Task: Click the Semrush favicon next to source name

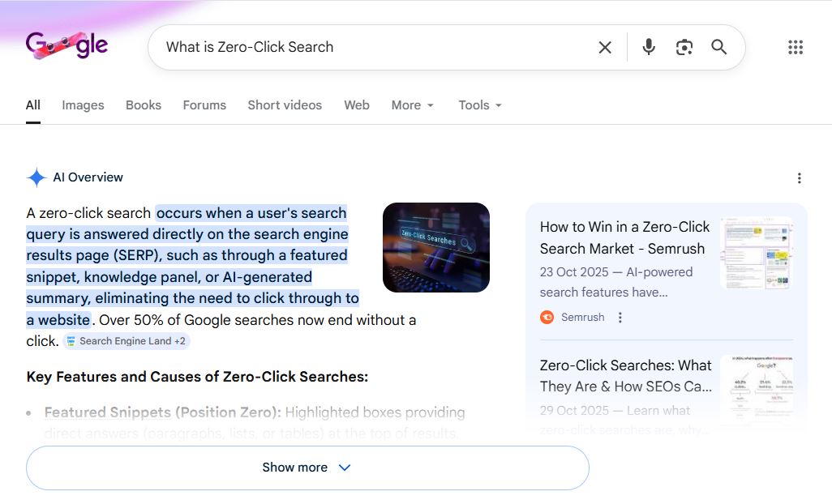Action: (547, 317)
